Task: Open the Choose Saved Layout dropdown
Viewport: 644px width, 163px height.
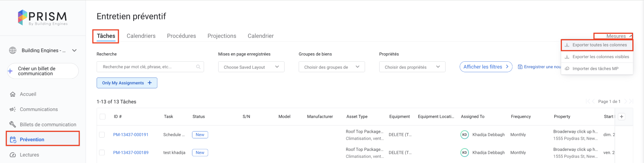Action: (x=251, y=67)
